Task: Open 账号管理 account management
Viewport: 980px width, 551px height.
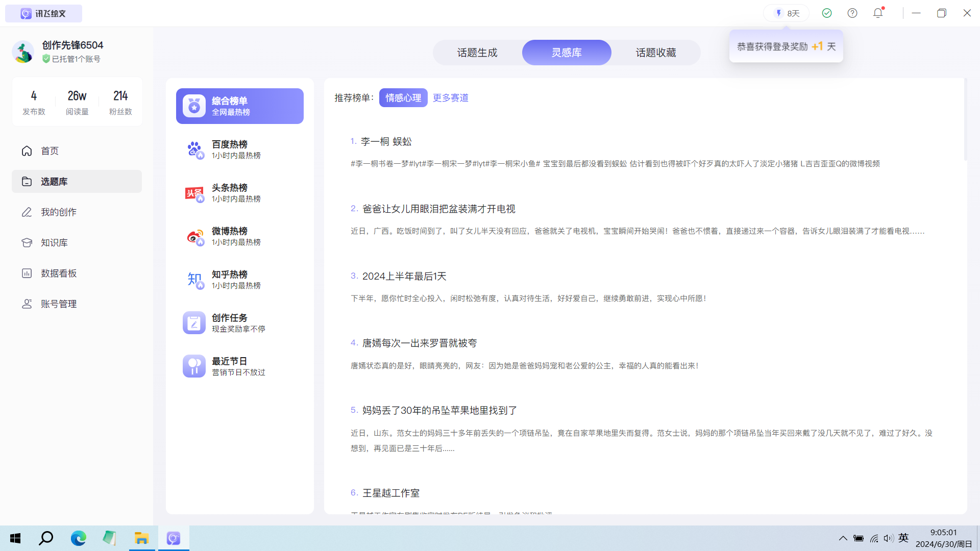Action: tap(58, 304)
